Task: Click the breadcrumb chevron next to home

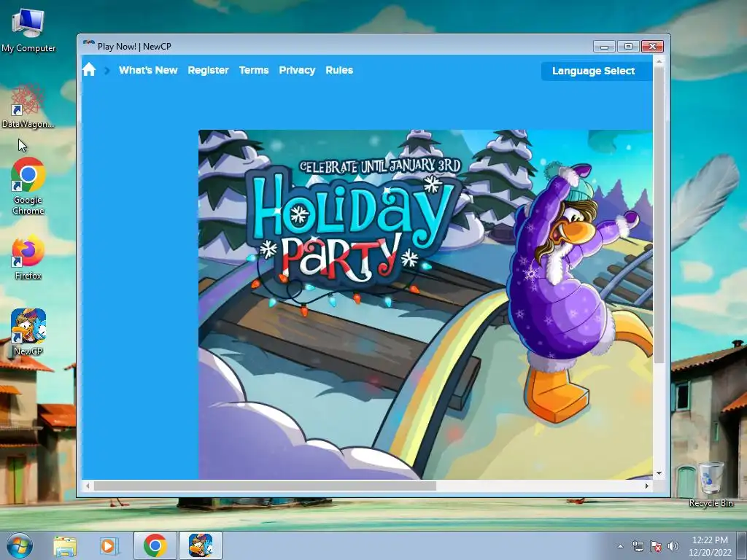Action: (107, 71)
